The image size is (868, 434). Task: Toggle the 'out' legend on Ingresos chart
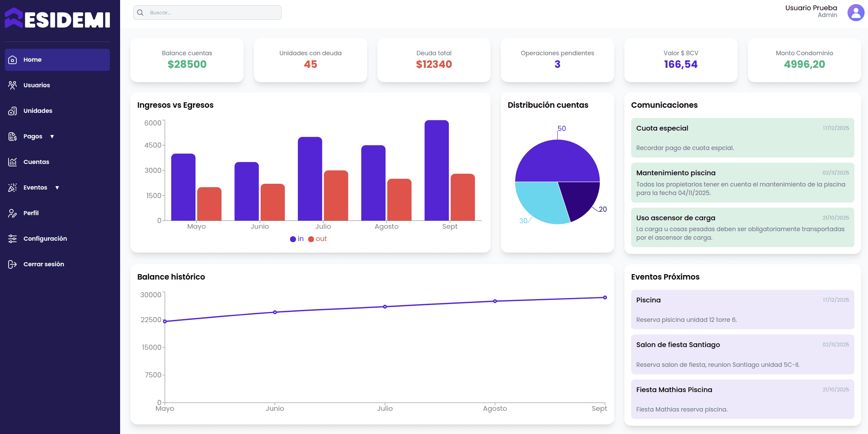click(317, 239)
